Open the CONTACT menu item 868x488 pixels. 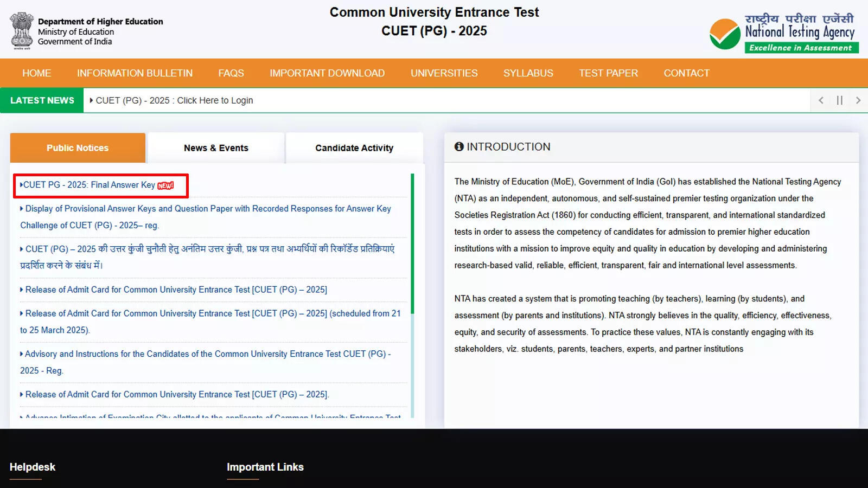tap(686, 73)
